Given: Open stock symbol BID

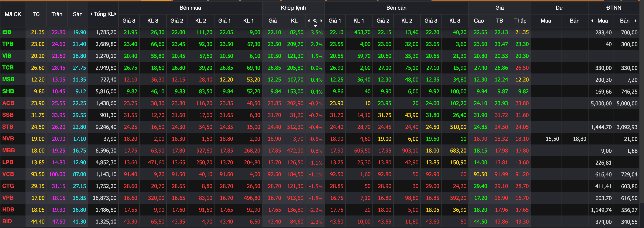Looking at the screenshot, I should (x=7, y=222).
